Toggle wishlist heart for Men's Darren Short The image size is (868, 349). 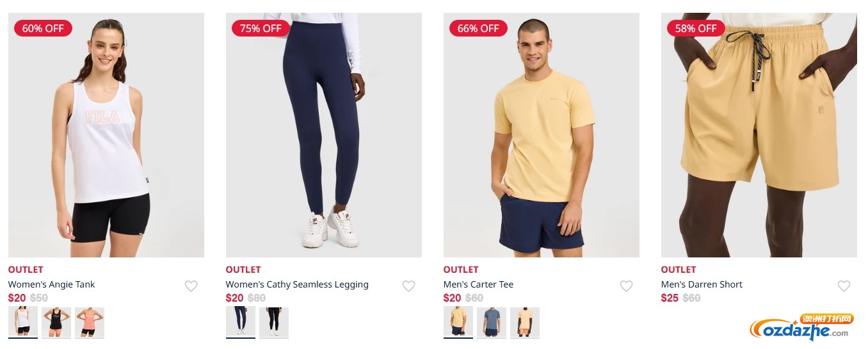coord(844,286)
